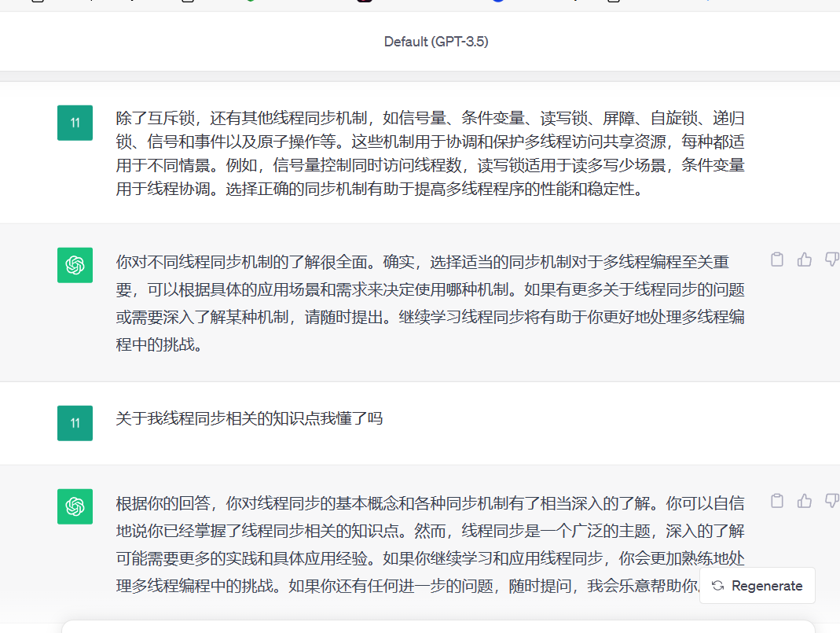Click the reply text starting 你对不同线程同步机制
The height and width of the screenshot is (633, 840).
tap(430, 303)
